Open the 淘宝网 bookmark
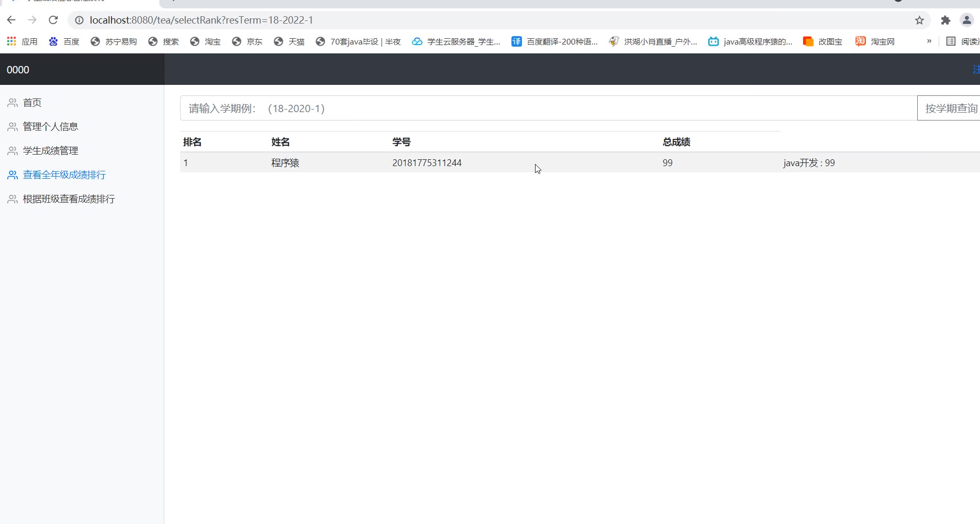 (875, 41)
